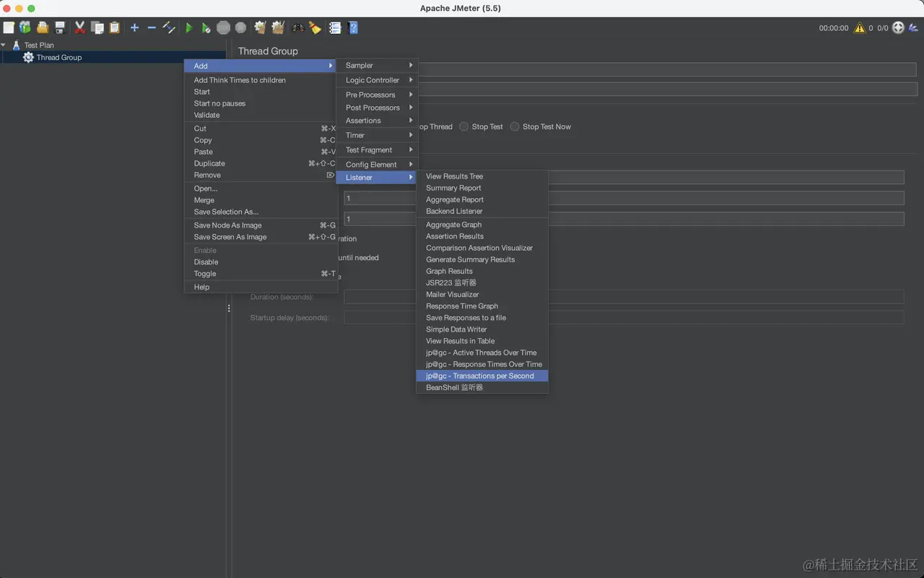Image resolution: width=924 pixels, height=578 pixels.
Task: Click the Duration (seconds) input field
Action: coord(624,297)
